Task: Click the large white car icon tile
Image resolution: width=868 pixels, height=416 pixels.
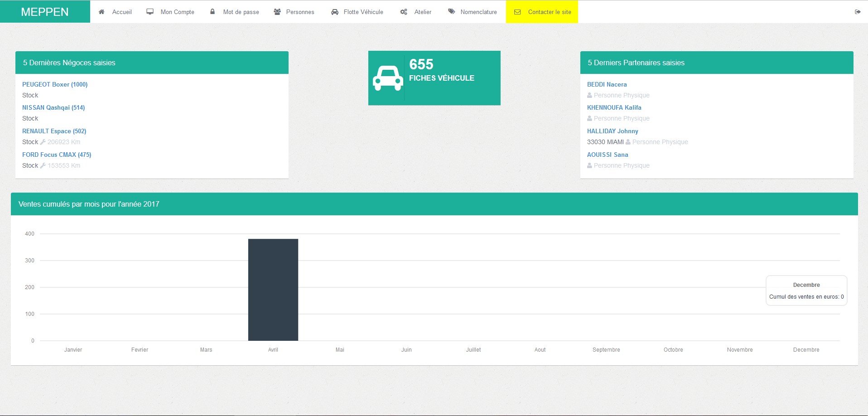Action: point(388,78)
